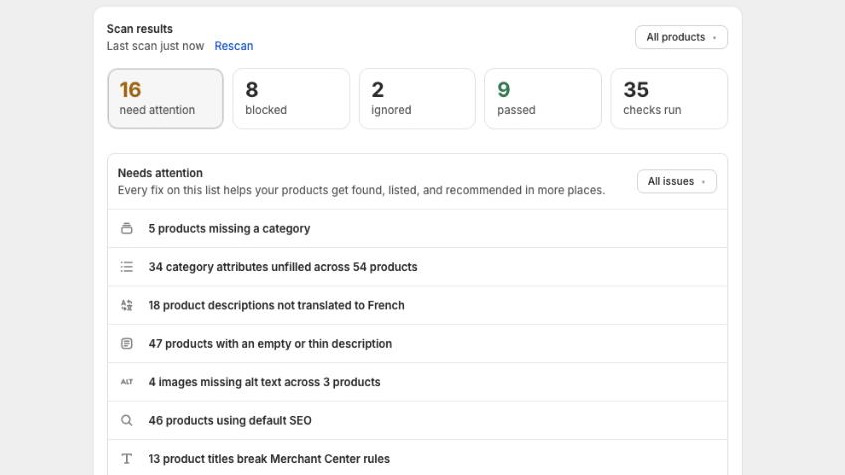The width and height of the screenshot is (845, 475).
Task: Open '18 product descriptions not translated to French'
Action: (x=418, y=305)
